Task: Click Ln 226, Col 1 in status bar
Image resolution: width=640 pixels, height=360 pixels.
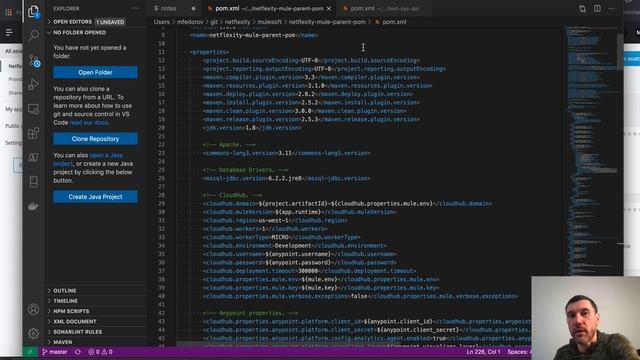Action: click(x=483, y=352)
